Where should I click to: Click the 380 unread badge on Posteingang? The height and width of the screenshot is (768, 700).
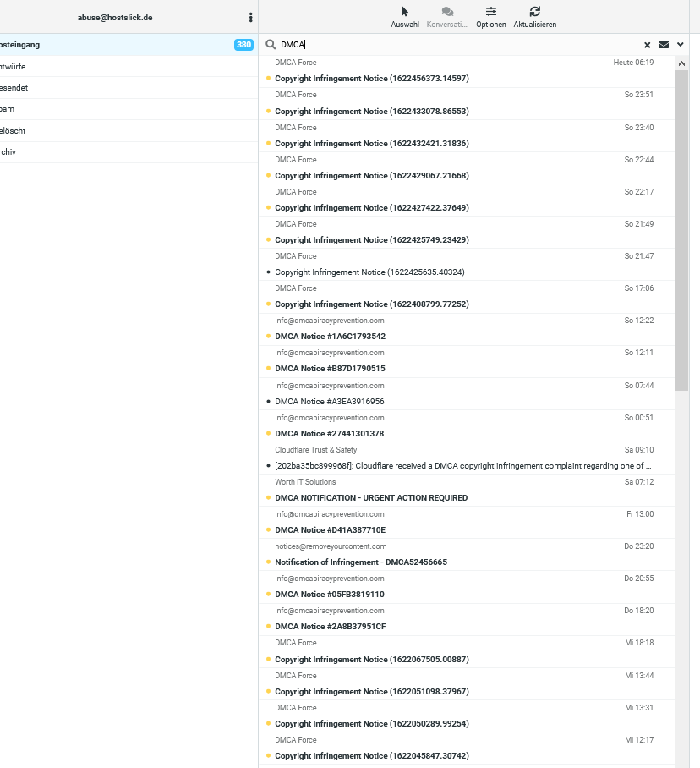[243, 45]
